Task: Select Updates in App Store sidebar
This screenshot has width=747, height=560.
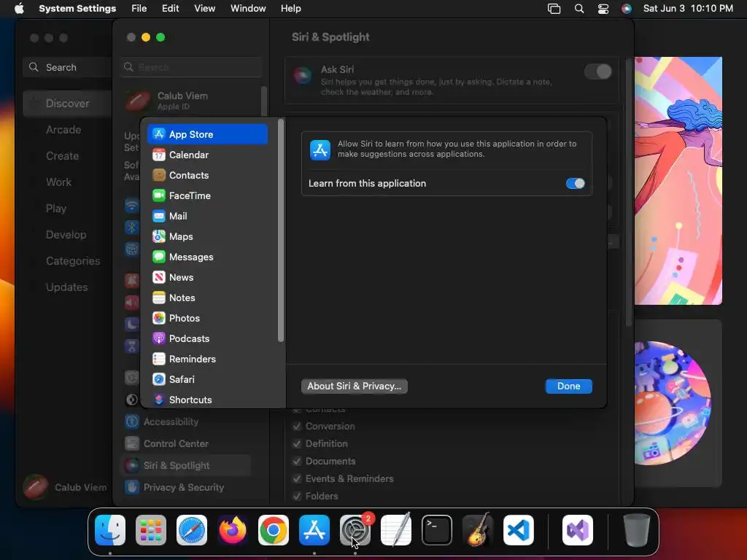Action: pos(66,287)
